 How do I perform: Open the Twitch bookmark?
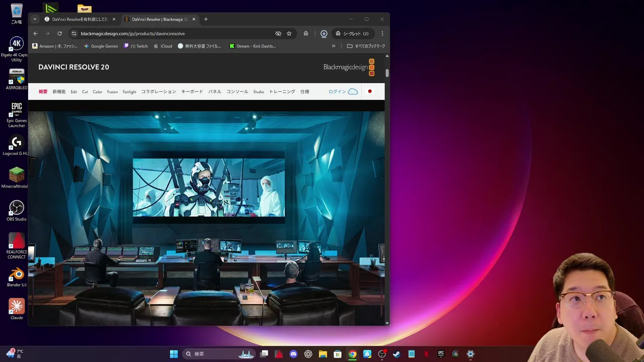[x=136, y=46]
